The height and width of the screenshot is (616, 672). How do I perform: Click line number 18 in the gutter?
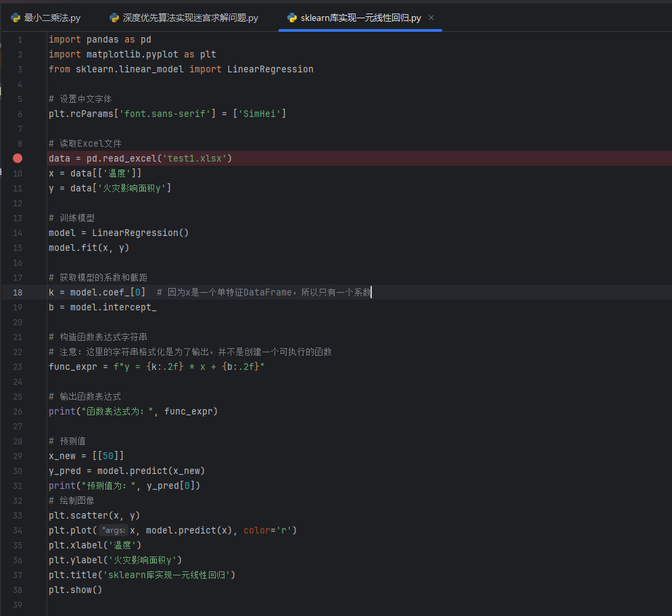tap(18, 292)
